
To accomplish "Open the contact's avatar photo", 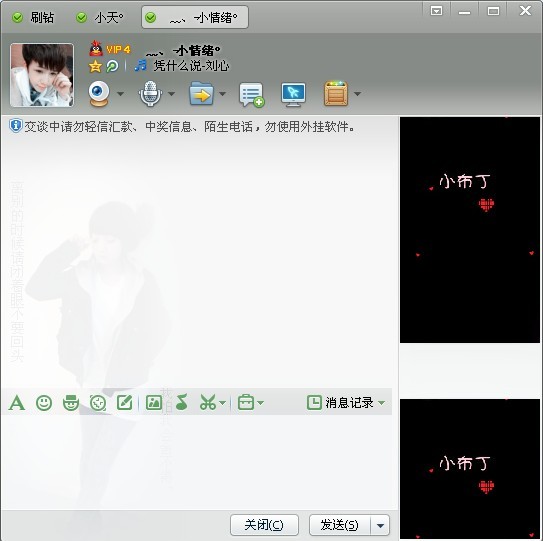I will [x=42, y=75].
